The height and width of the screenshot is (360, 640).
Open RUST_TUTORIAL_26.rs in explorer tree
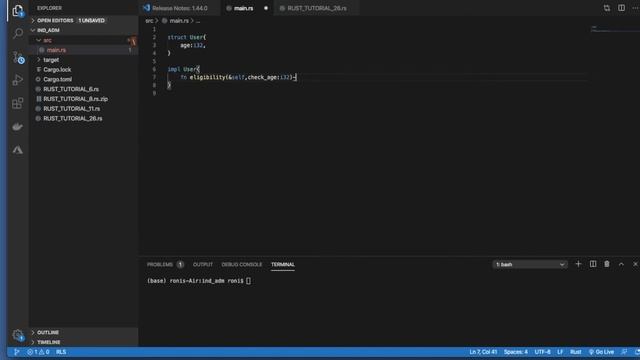click(x=83, y=118)
